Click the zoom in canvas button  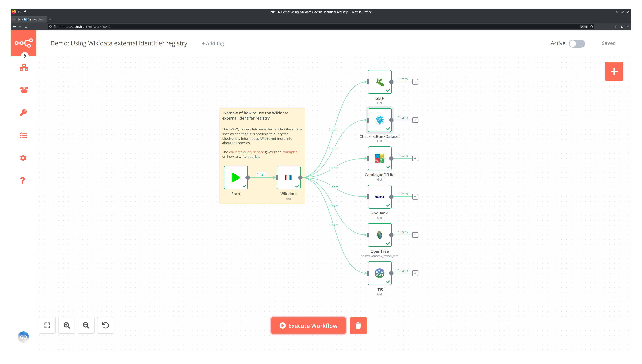click(x=67, y=325)
